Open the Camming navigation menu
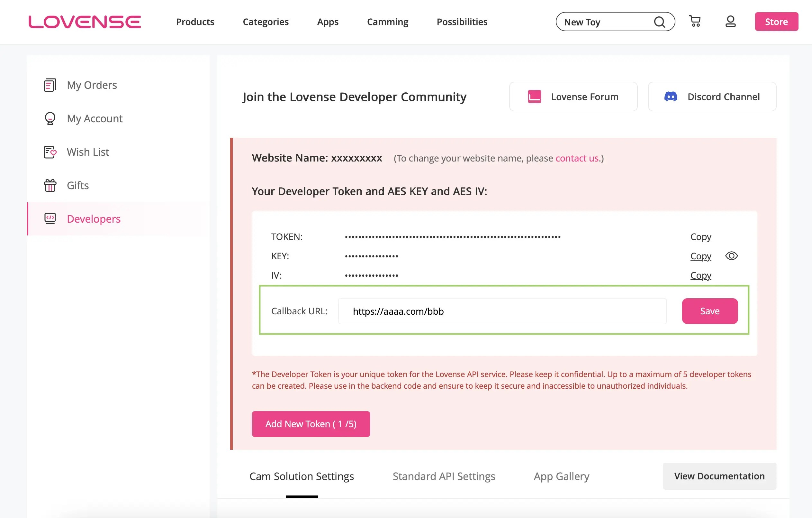Screen dimensions: 812x518 coord(387,22)
